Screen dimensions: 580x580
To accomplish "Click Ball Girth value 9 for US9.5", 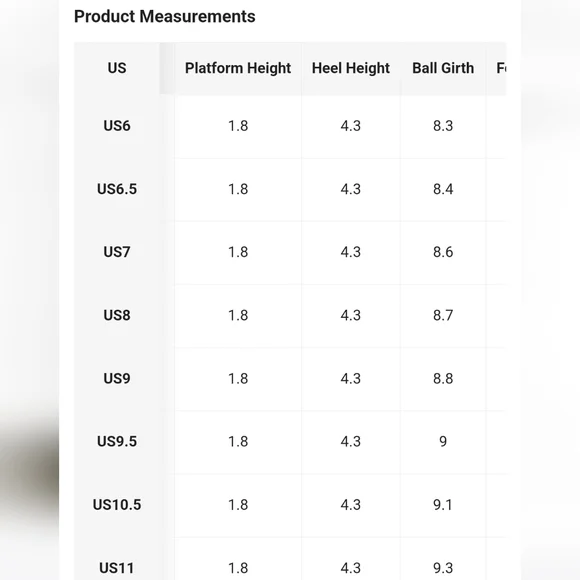I will pyautogui.click(x=443, y=442).
